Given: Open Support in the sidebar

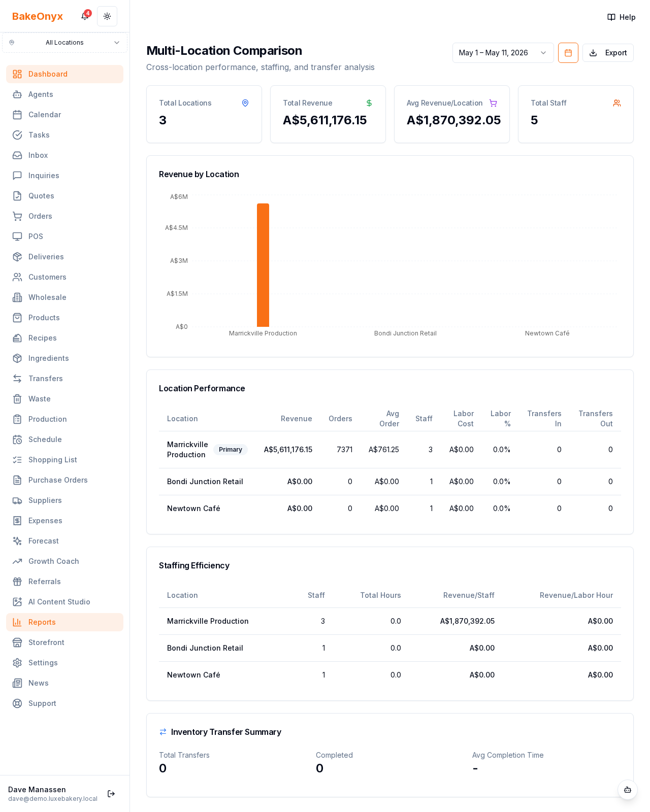Looking at the screenshot, I should tap(64, 703).
